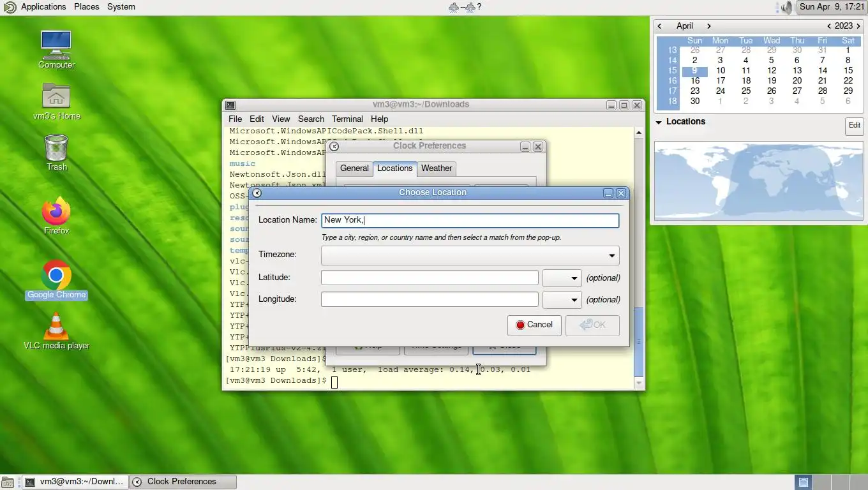Click the Choose Location dialog clock icon
The image size is (868, 490).
pyautogui.click(x=257, y=193)
